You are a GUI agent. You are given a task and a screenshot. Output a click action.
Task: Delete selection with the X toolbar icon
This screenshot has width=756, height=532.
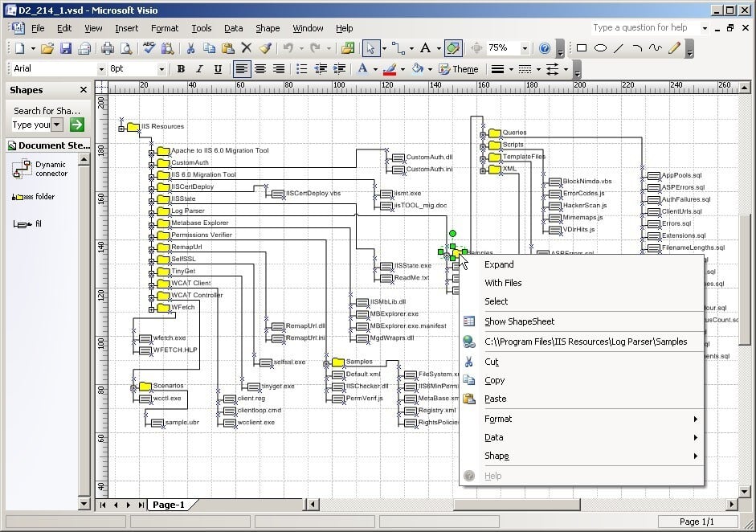tap(247, 48)
